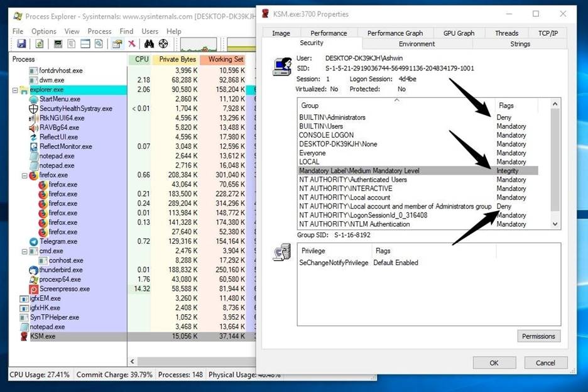This screenshot has height=392, width=588.
Task: Open the Options menu
Action: click(x=43, y=31)
